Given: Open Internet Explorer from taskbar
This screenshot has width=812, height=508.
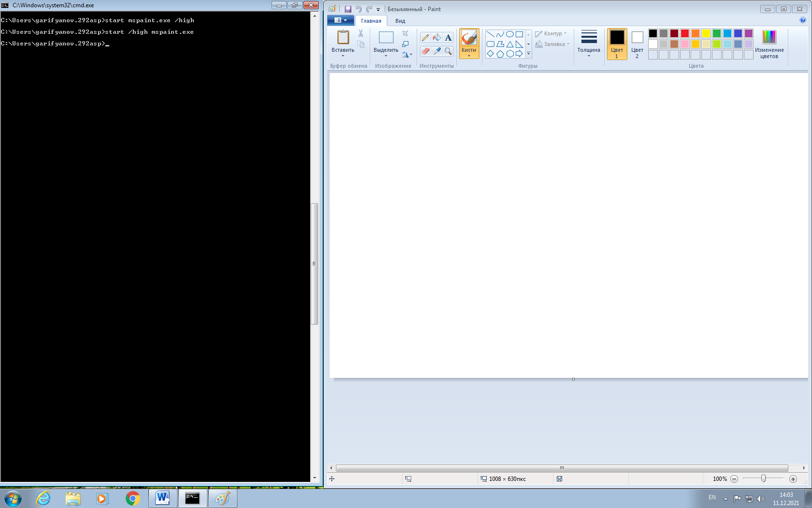Looking at the screenshot, I should (43, 498).
